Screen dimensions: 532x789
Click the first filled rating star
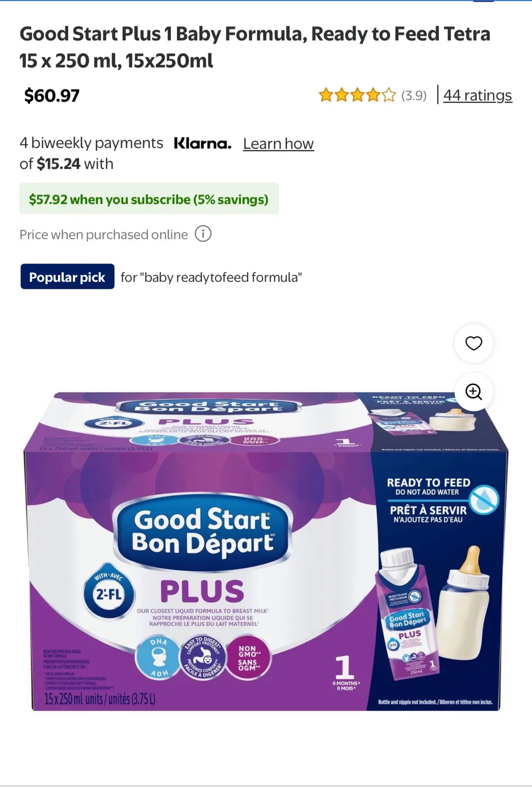[326, 95]
